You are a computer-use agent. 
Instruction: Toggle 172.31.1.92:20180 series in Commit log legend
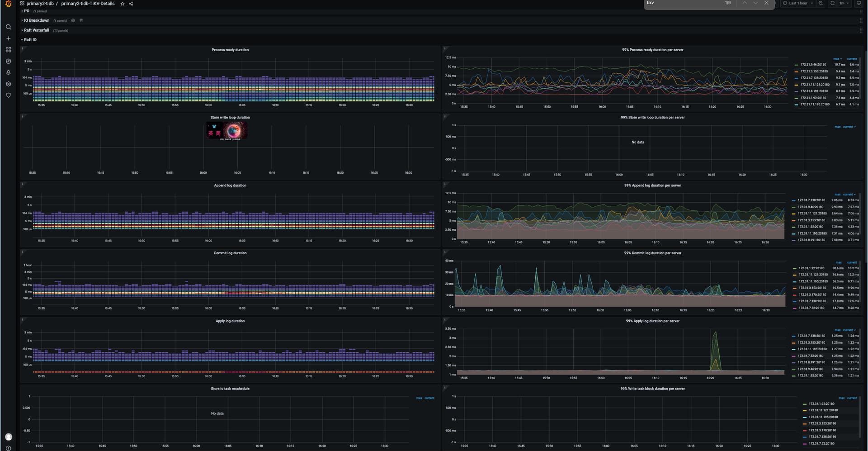pos(811,268)
